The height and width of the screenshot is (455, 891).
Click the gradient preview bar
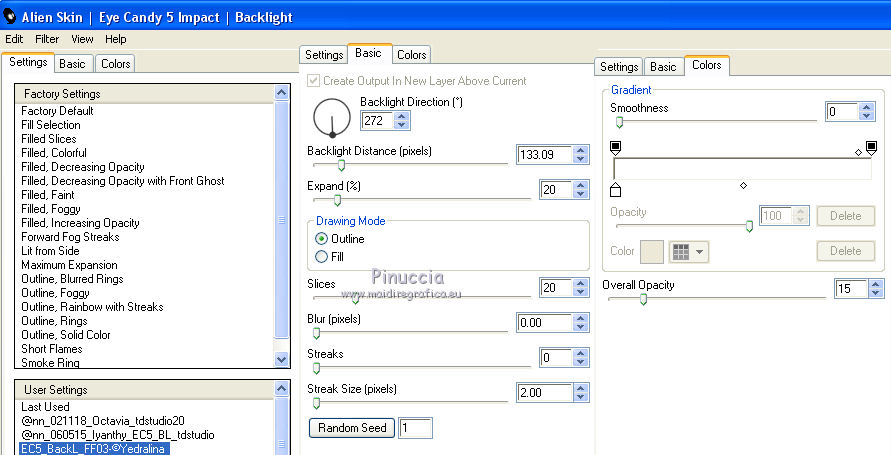click(x=742, y=169)
